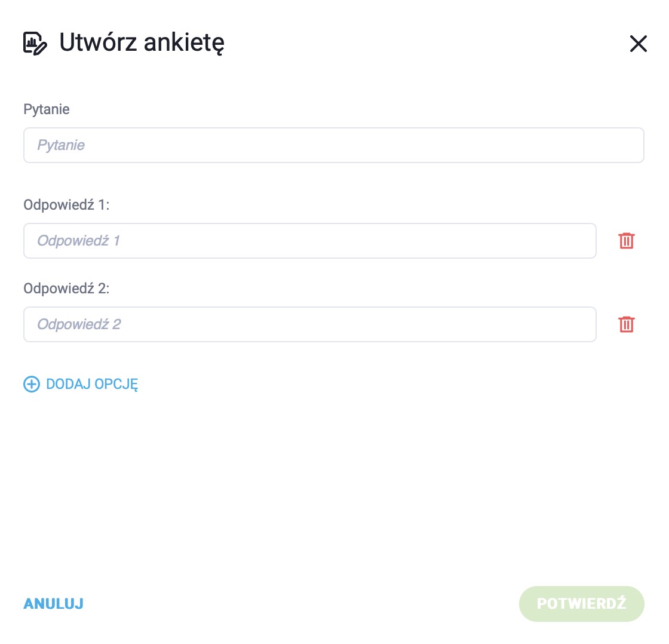
Task: Click the blue plus circle icon
Action: [x=32, y=384]
